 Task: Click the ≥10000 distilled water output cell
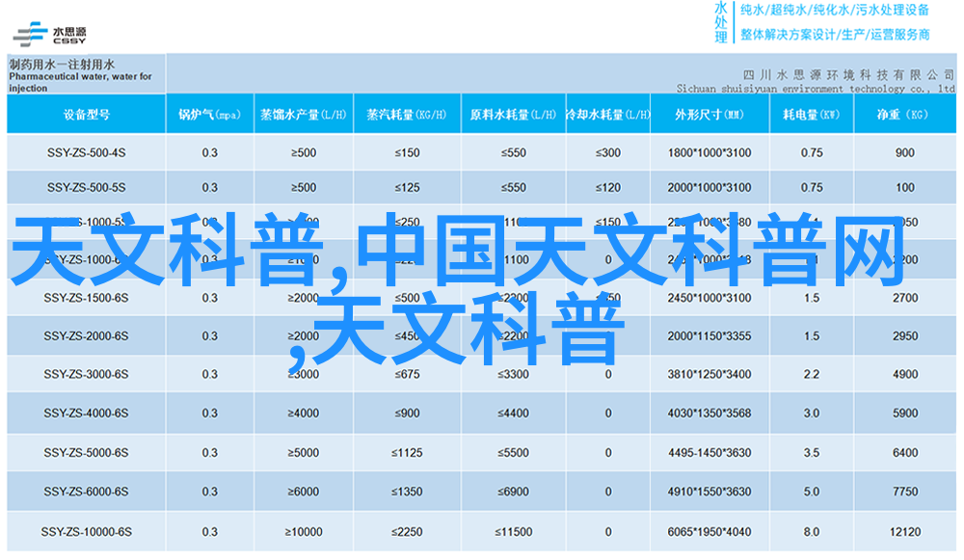tap(302, 532)
